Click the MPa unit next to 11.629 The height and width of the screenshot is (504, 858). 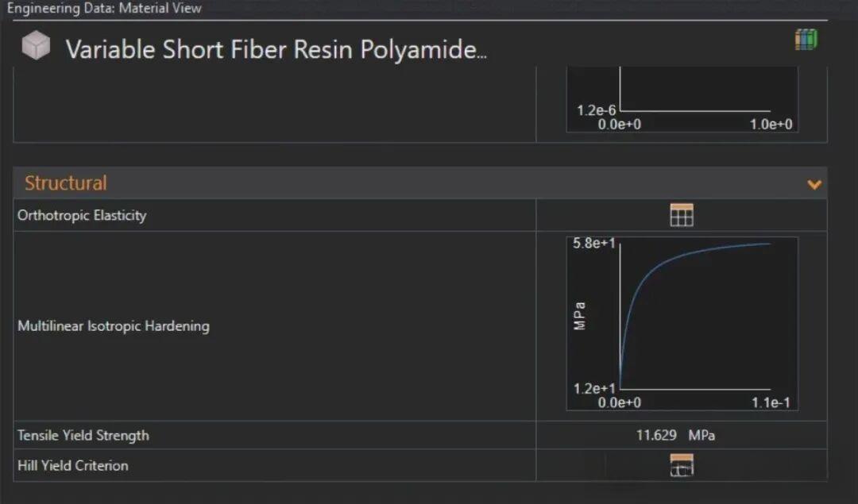[701, 435]
